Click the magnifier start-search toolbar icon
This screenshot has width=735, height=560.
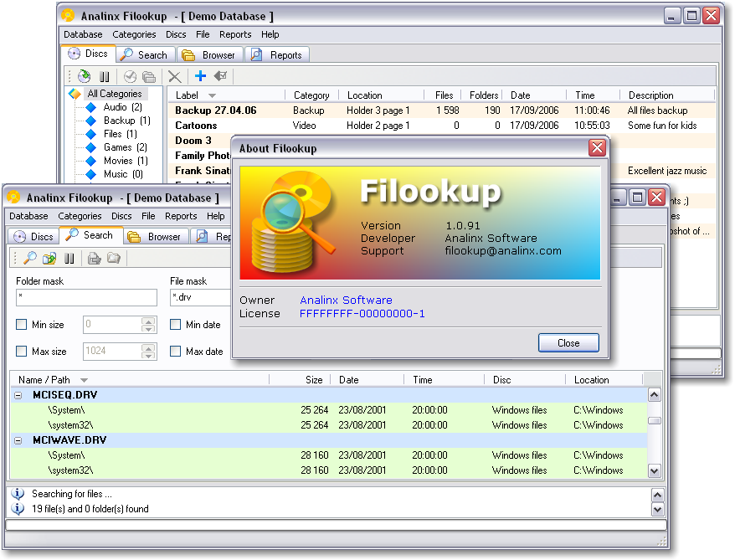click(30, 258)
